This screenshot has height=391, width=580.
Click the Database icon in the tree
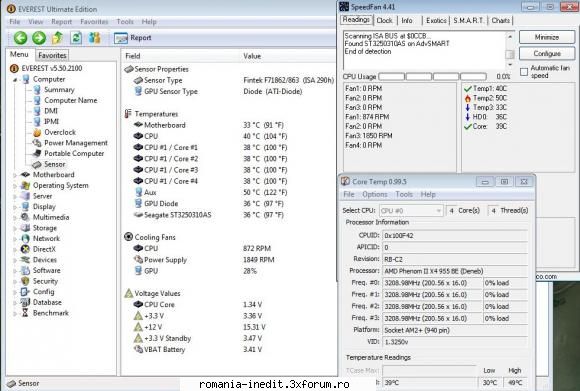25,302
